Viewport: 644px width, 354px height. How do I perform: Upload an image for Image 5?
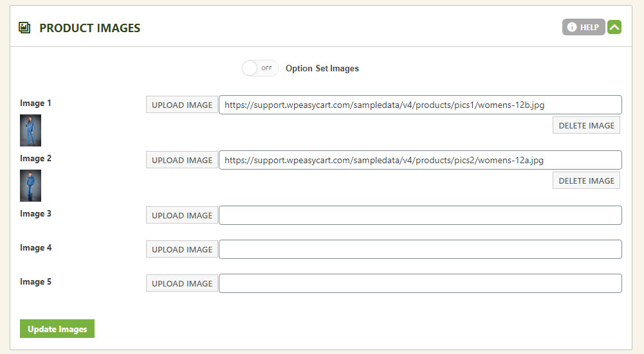182,283
